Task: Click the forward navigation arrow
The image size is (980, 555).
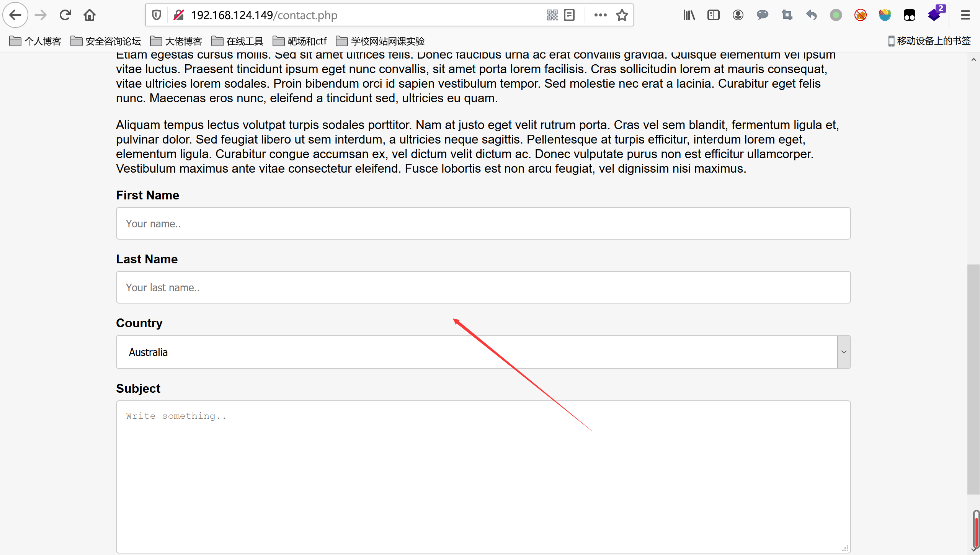Action: point(40,15)
